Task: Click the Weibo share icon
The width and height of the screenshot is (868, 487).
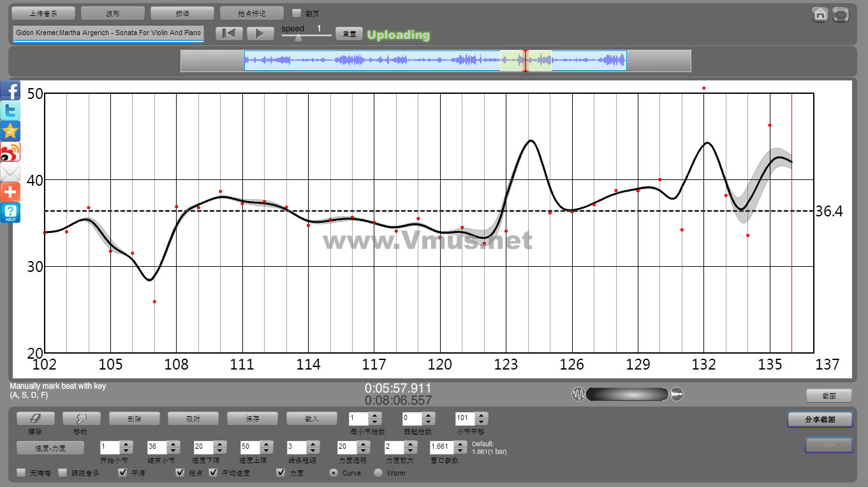Action: [x=11, y=152]
